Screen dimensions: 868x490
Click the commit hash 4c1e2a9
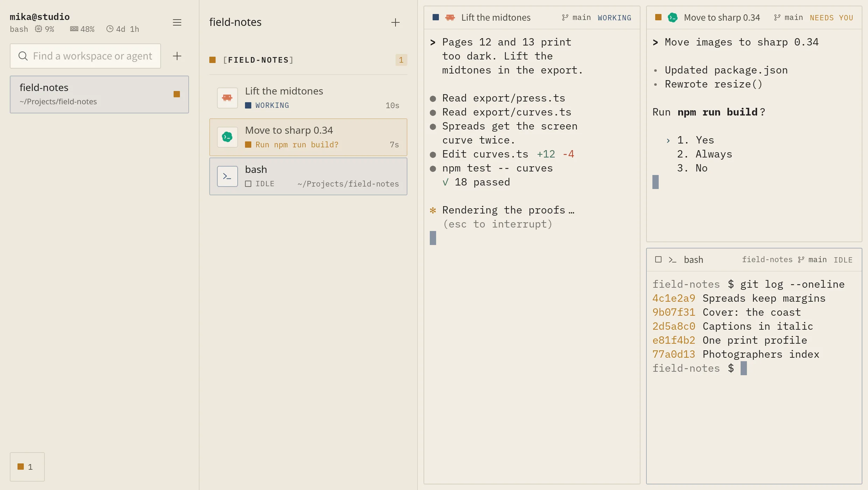674,298
